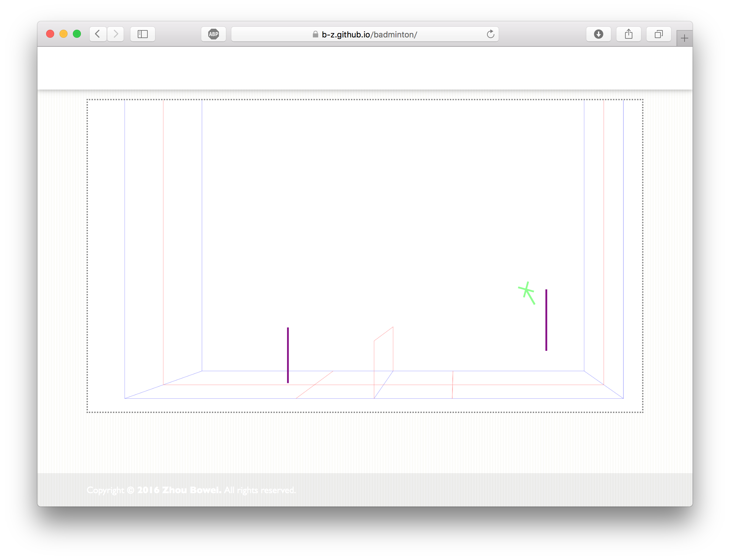Open the Share menu
This screenshot has height=560, width=730.
(628, 34)
